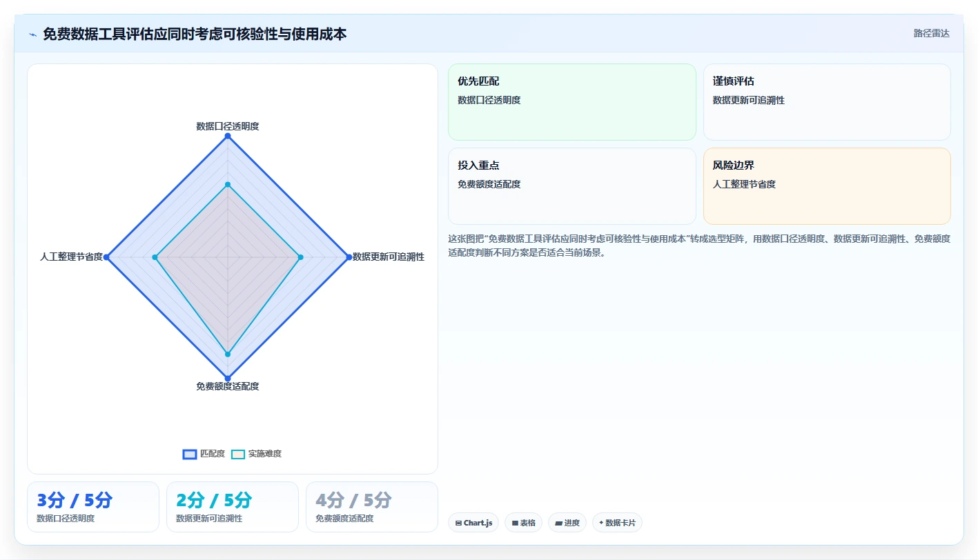Click 数据口径透明度 text in 优先匹配 card
The width and height of the screenshot is (978, 560).
tap(489, 100)
